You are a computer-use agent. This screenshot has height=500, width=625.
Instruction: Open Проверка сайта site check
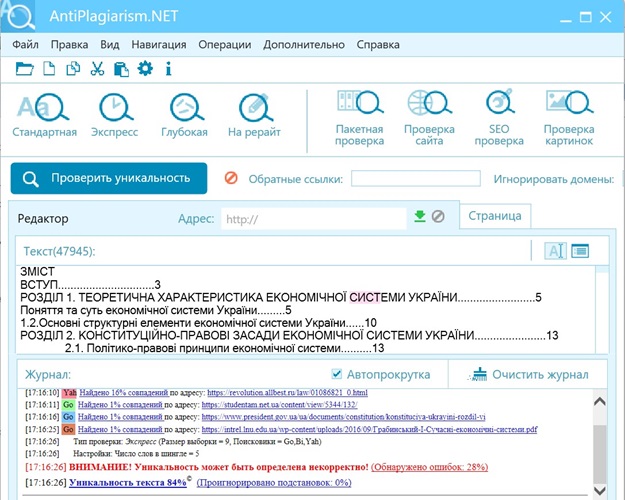pos(429,118)
